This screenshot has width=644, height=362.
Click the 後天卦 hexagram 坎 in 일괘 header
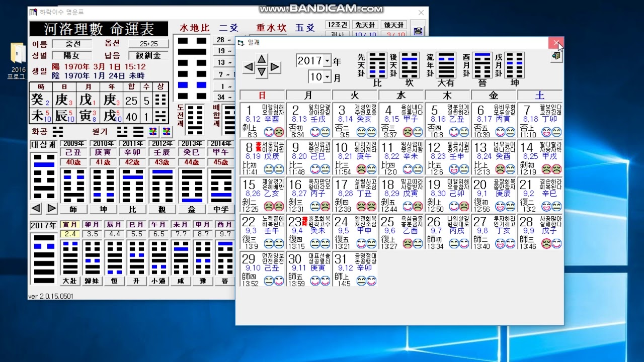(x=409, y=65)
